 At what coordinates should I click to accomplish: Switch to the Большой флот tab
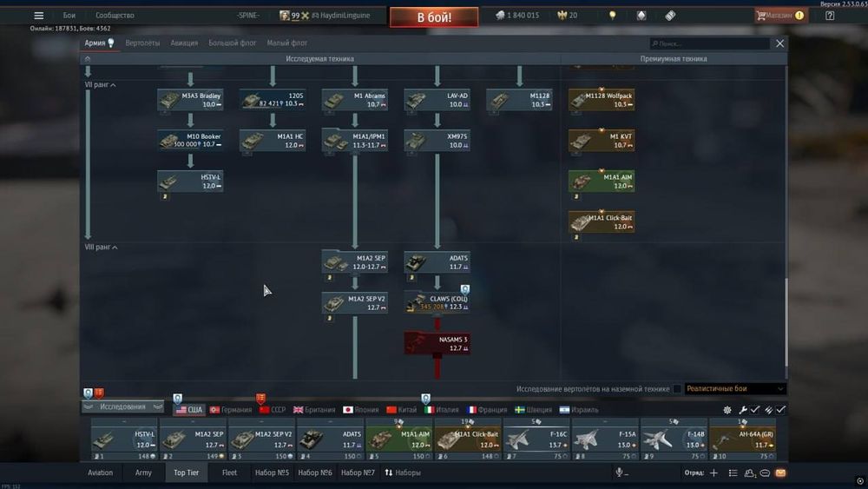[x=232, y=43]
